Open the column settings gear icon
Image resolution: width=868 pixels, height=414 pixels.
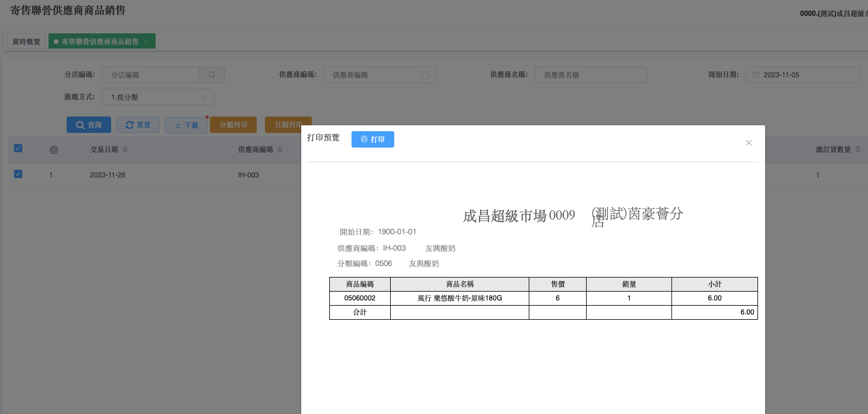(54, 150)
